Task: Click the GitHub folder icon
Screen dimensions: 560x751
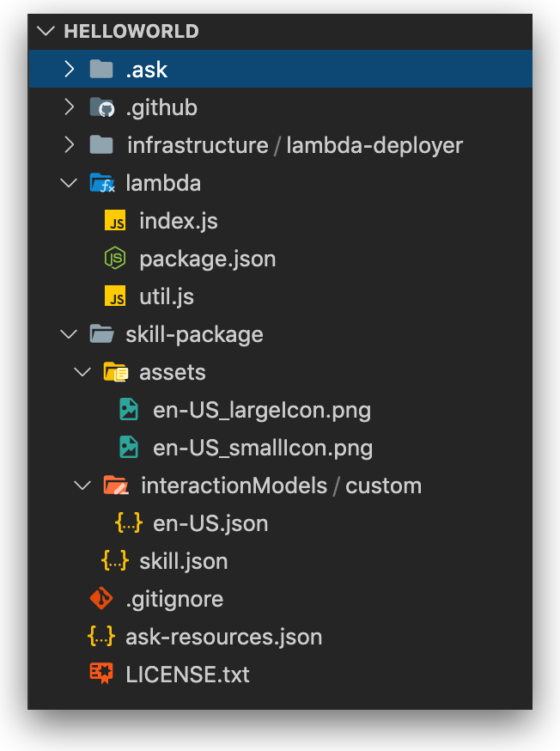Action: tap(101, 107)
